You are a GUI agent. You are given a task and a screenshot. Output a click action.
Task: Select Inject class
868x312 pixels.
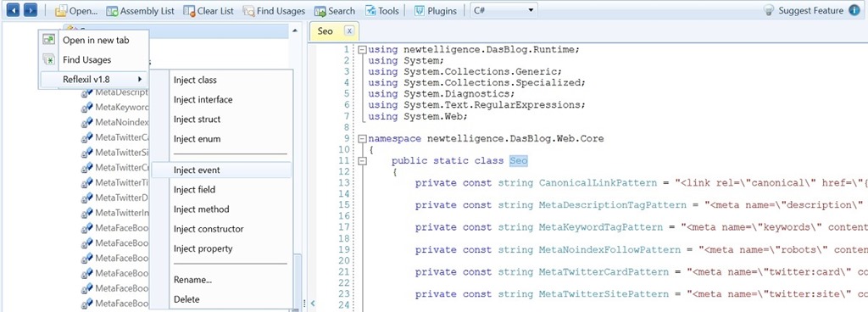(x=221, y=81)
